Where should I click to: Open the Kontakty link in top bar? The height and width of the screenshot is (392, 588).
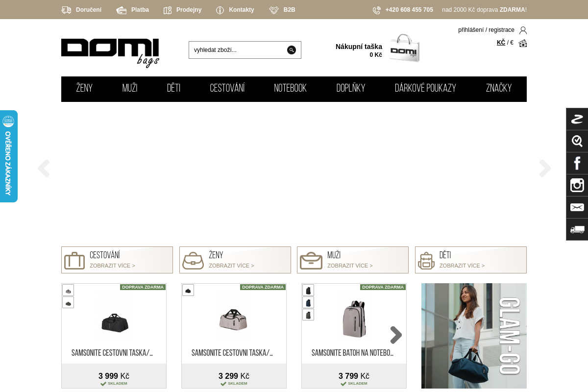click(x=242, y=10)
